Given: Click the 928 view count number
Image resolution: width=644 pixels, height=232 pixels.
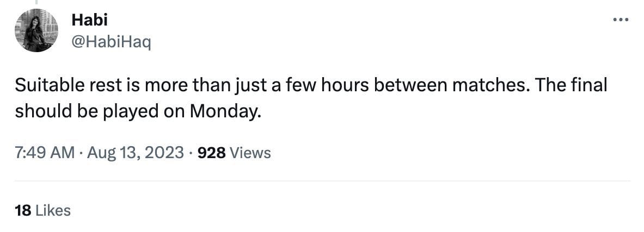Looking at the screenshot, I should (211, 153).
